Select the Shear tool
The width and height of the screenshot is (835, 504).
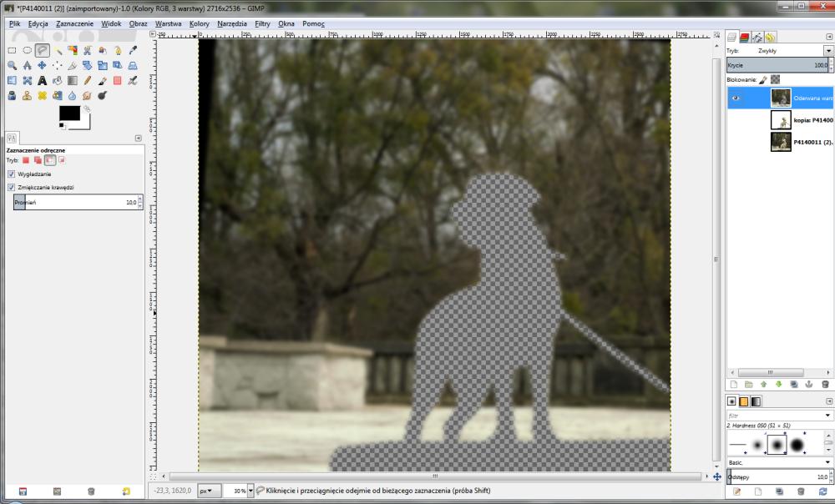(x=118, y=65)
